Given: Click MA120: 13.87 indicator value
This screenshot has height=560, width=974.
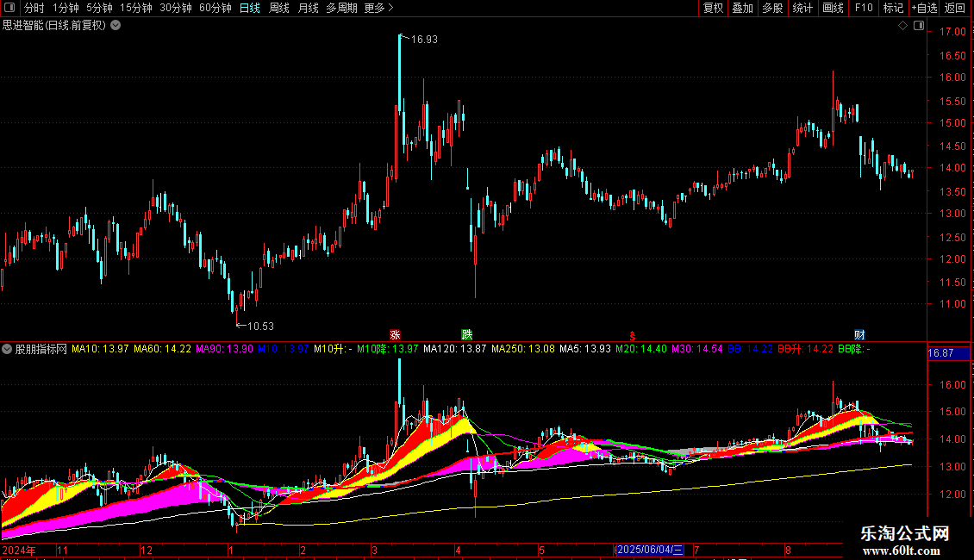Looking at the screenshot, I should [455, 349].
